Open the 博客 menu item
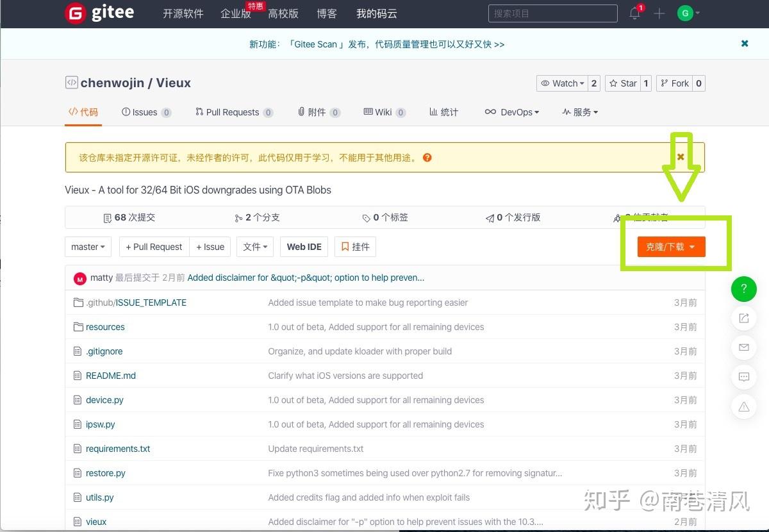The height and width of the screenshot is (532, 769). [327, 13]
